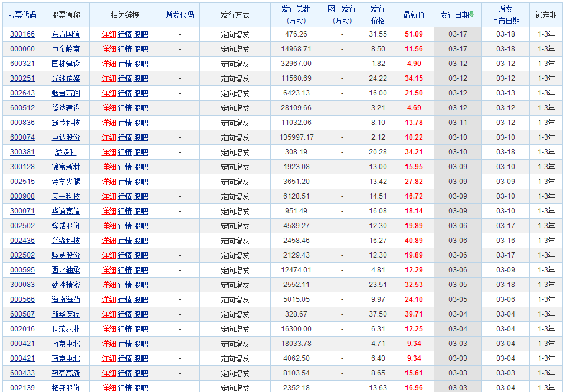View 详细 for 中达股份
Screen dimensions: 570x392
click(109, 137)
